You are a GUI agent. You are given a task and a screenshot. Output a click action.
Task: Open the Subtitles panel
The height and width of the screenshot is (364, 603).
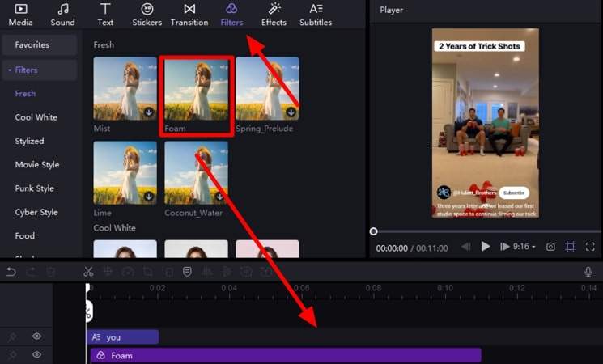[x=315, y=15]
